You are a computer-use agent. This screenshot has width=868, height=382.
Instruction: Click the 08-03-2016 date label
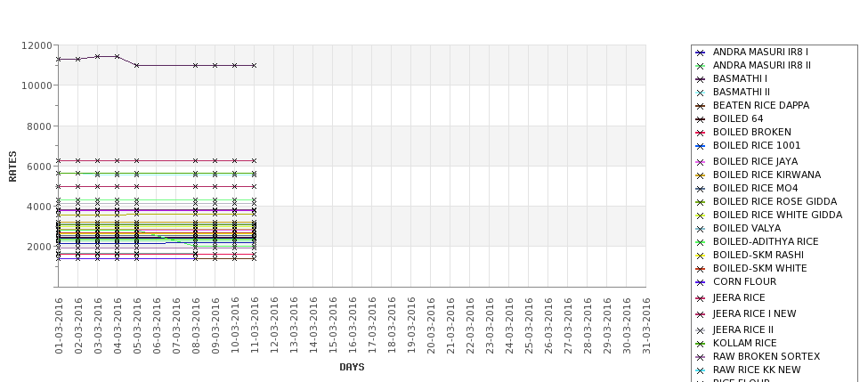[195, 326]
